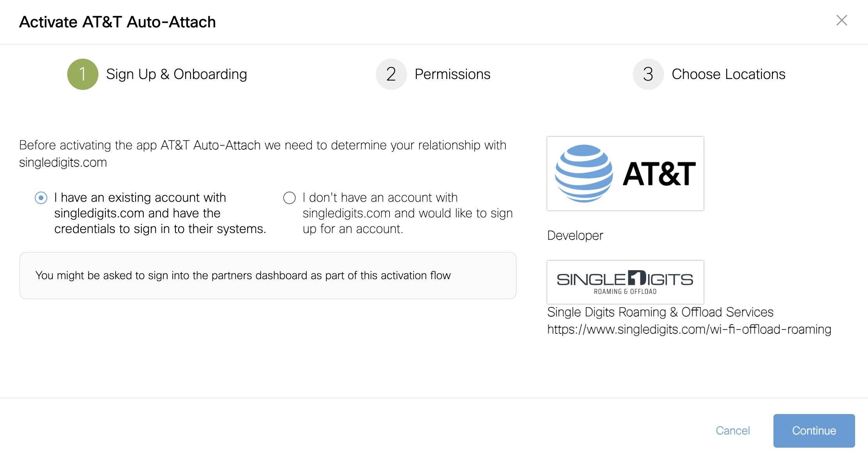Click the Single Digits logo thumbnail
This screenshot has height=459, width=868.
click(625, 282)
